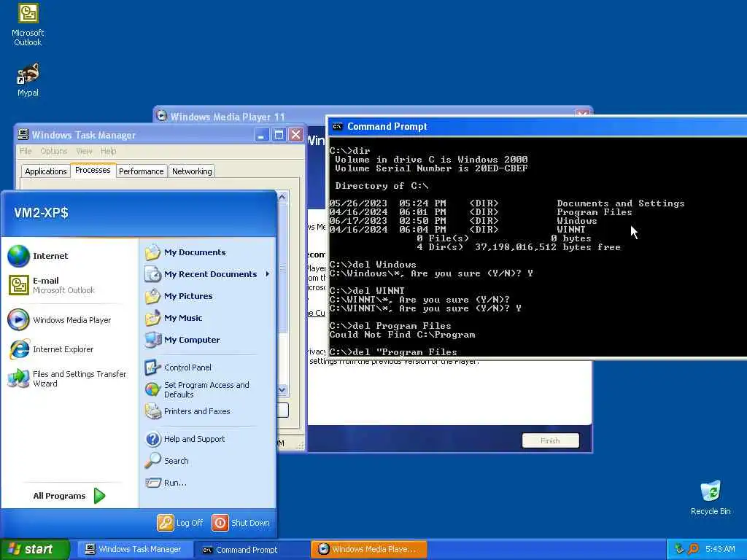
Task: Open My Documents folder
Action: [185, 252]
